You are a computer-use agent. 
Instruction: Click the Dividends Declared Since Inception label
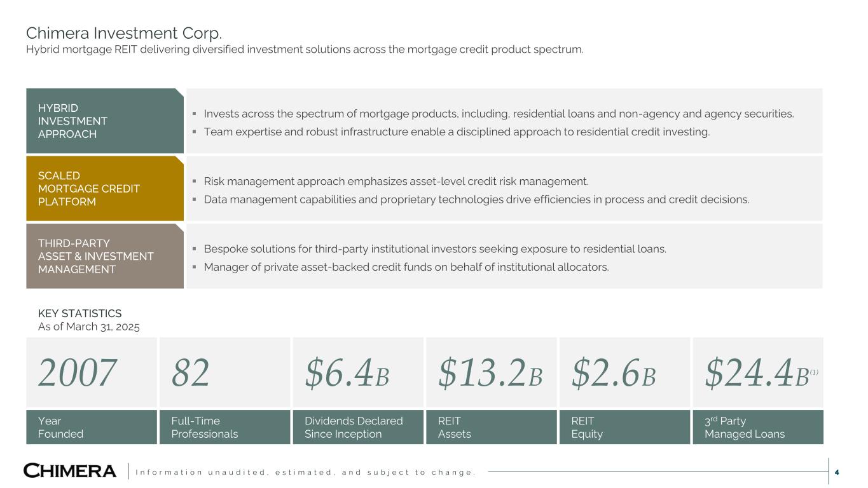tap(354, 427)
